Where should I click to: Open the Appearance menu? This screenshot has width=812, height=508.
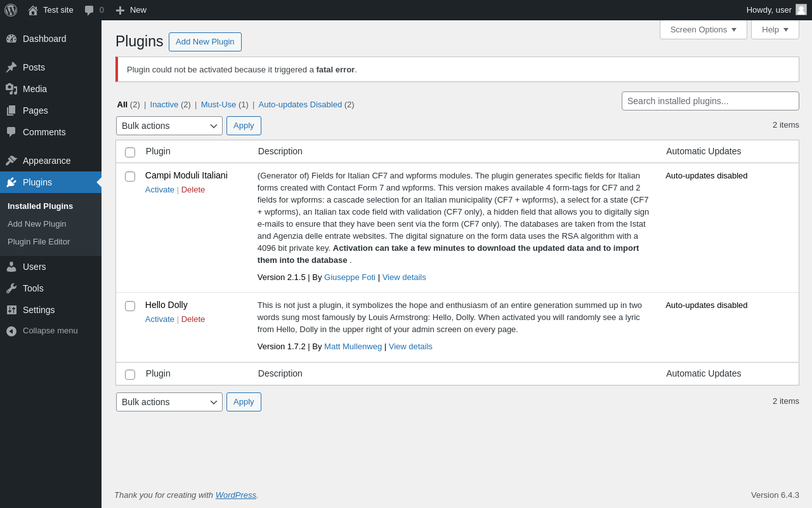click(51, 161)
